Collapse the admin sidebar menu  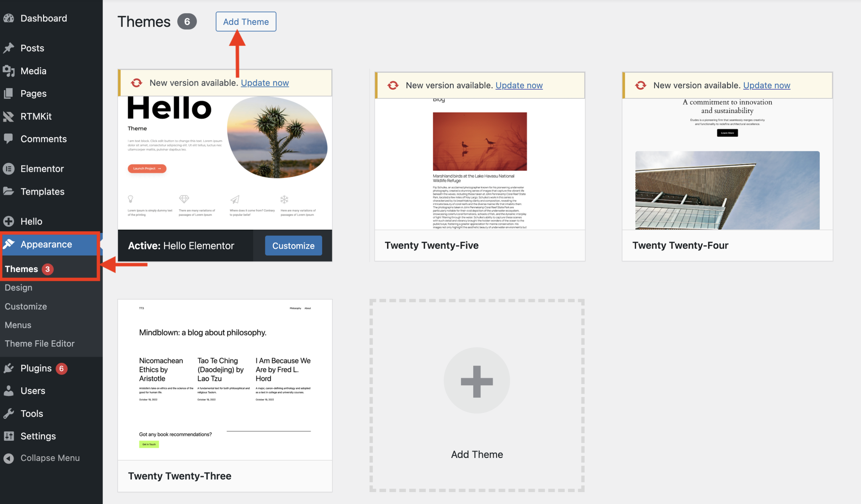(x=49, y=458)
